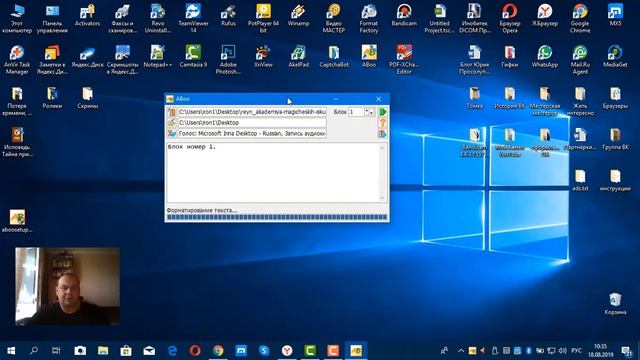Open Панель управления desktop shortcut
Screen dimensions: 640x360
tap(52, 18)
